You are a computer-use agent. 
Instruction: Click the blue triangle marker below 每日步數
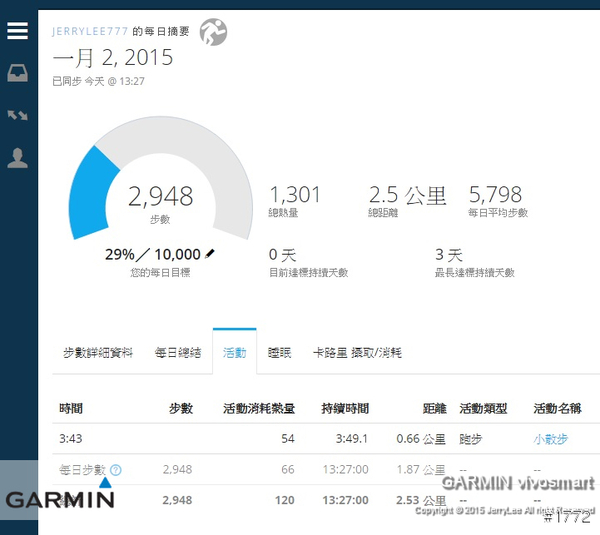pos(105,483)
